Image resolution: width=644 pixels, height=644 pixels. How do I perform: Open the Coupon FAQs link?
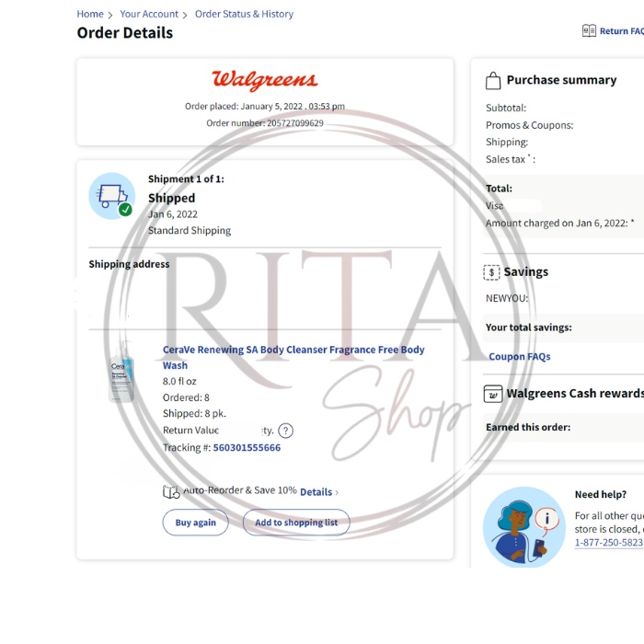tap(519, 357)
